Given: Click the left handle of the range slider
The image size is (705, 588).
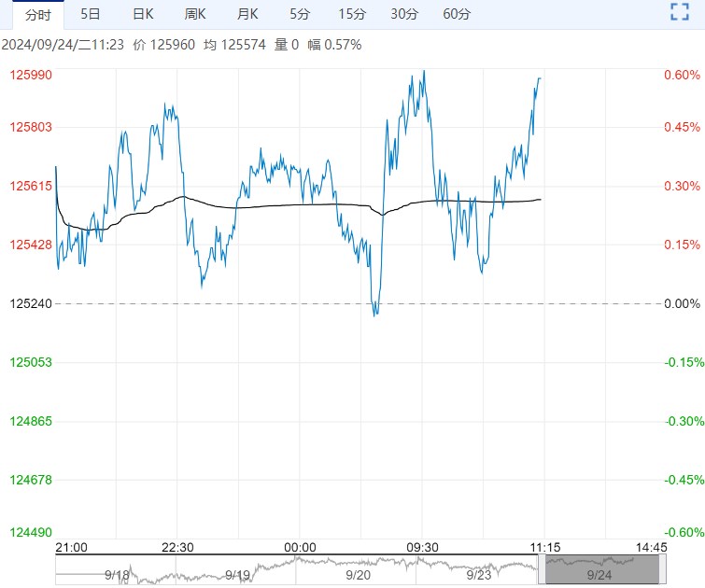Looking at the screenshot, I should (543, 568).
